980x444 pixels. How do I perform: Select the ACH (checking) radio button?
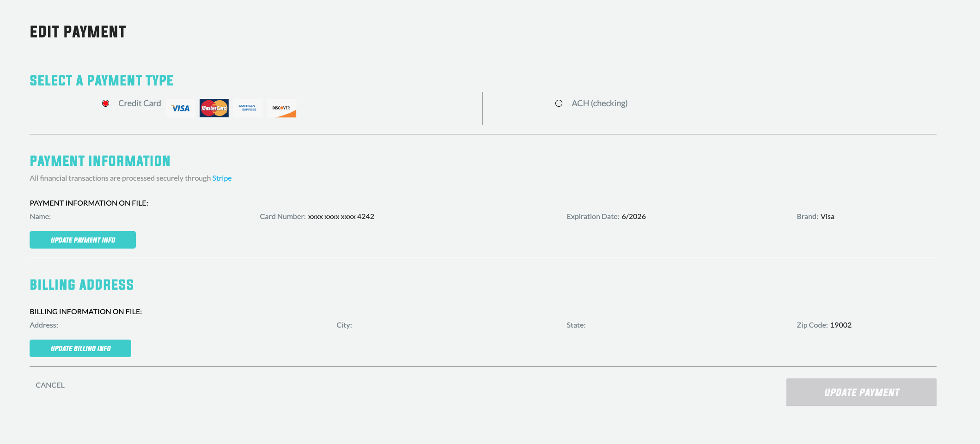coord(559,103)
